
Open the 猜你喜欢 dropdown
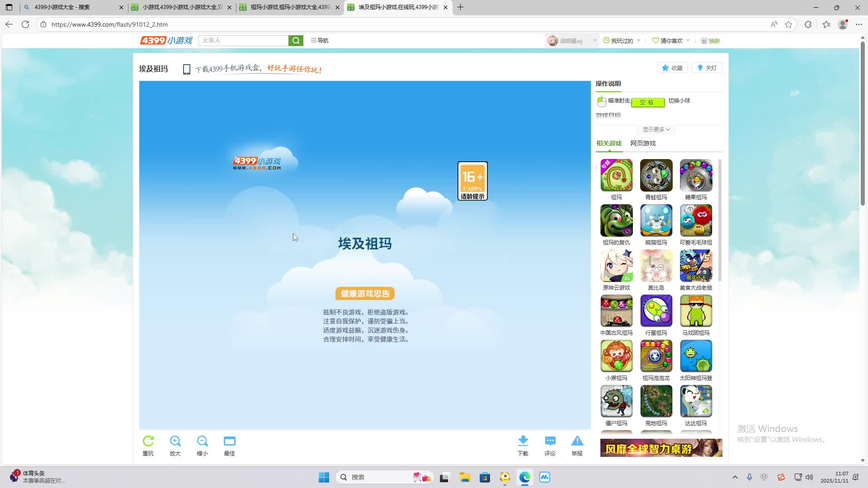click(671, 41)
